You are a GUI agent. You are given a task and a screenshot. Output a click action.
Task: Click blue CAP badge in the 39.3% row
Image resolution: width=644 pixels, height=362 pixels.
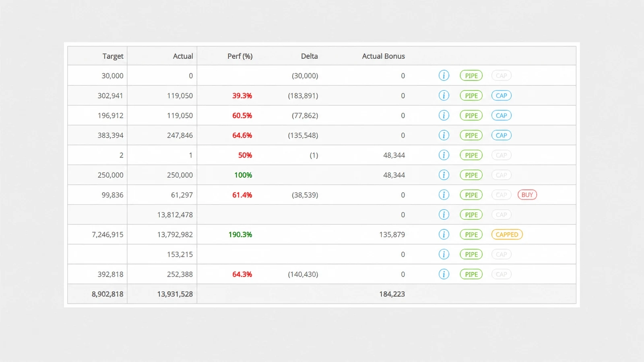coord(501,95)
